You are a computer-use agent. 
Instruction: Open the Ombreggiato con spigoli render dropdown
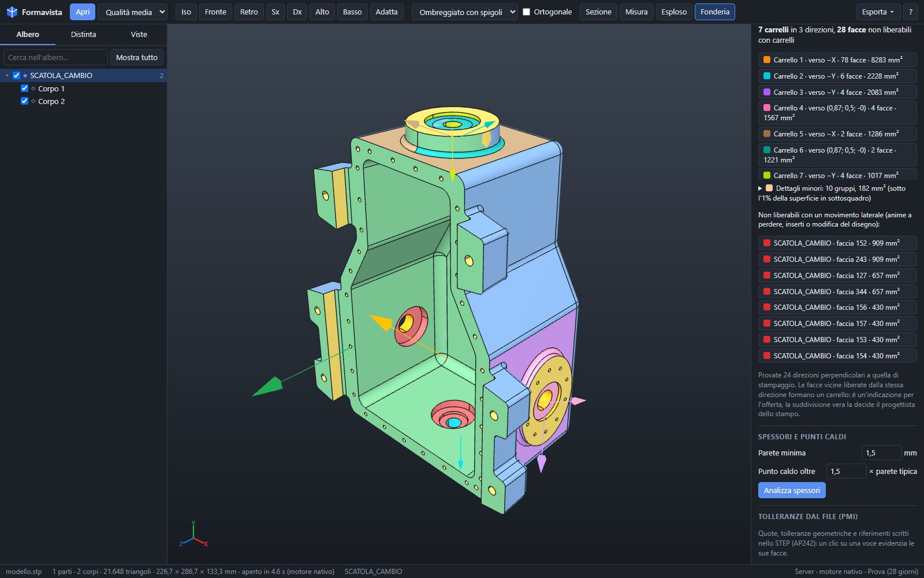tap(464, 12)
